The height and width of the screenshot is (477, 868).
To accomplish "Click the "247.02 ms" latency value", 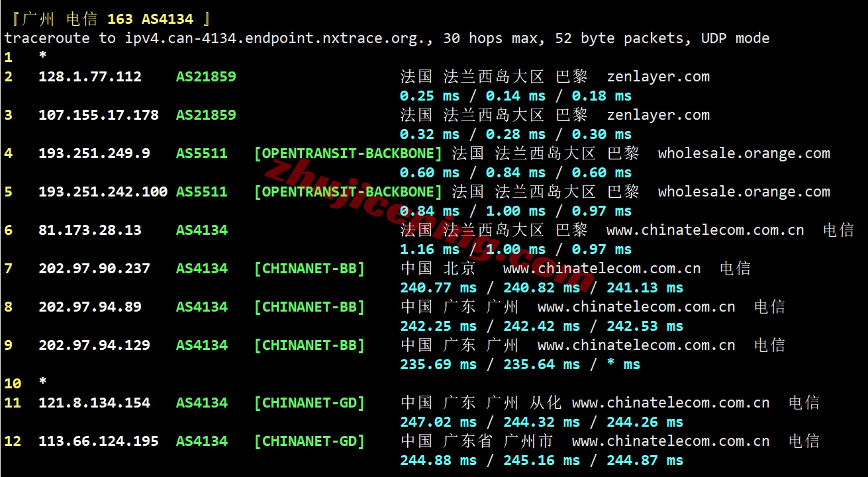I will [438, 422].
